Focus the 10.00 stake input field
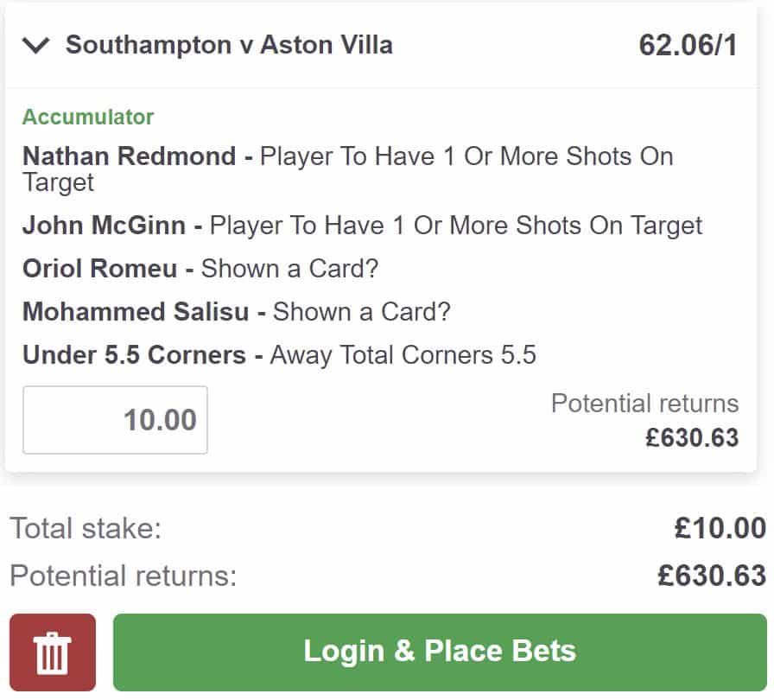 coord(115,420)
